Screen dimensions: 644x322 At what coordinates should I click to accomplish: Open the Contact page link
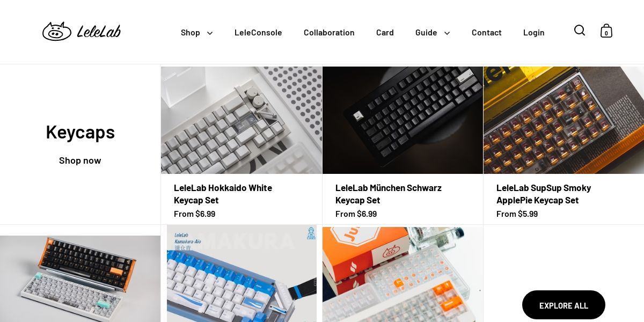point(487,32)
